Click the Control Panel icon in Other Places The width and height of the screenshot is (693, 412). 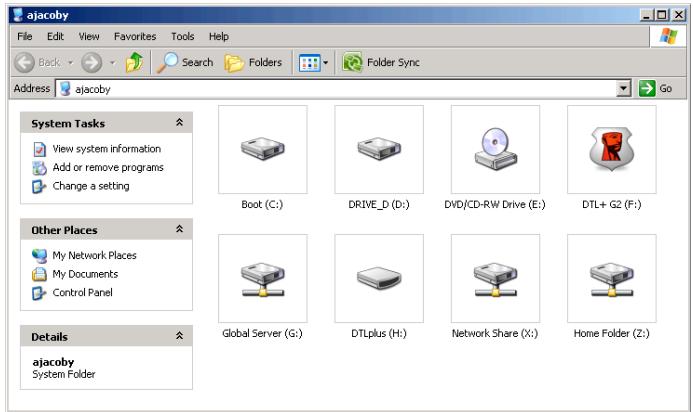coord(39,293)
